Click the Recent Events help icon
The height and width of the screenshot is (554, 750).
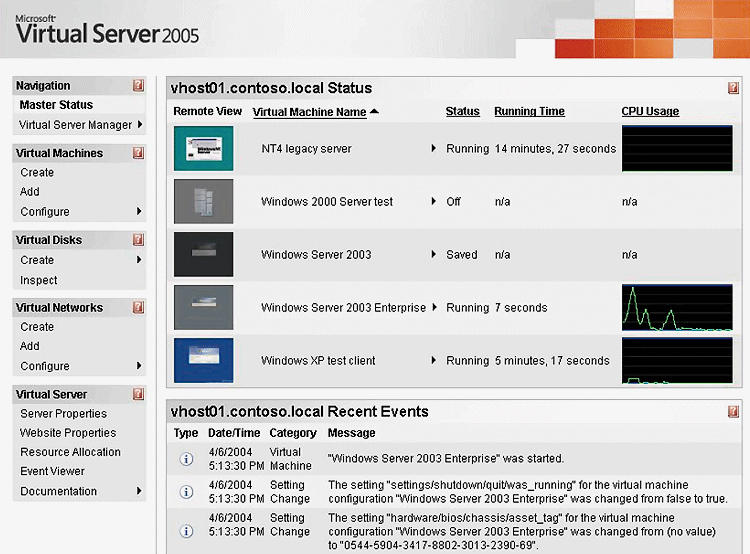[734, 411]
